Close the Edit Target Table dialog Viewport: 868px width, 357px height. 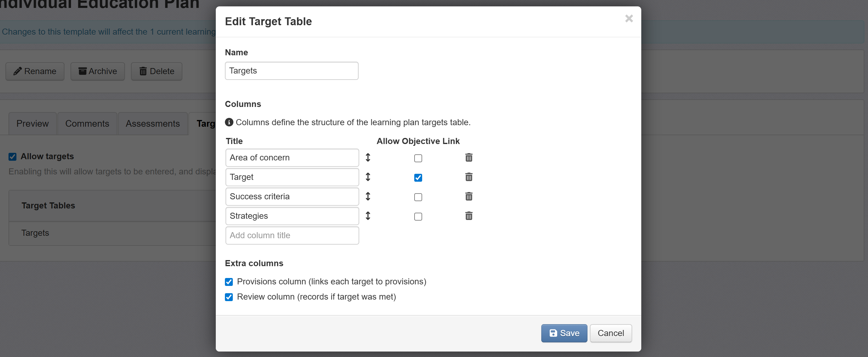pos(629,19)
